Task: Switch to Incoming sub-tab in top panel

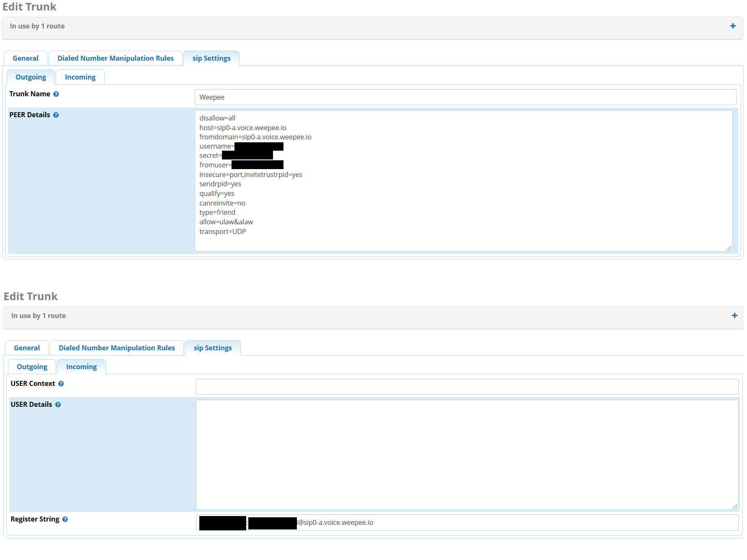Action: (x=80, y=77)
